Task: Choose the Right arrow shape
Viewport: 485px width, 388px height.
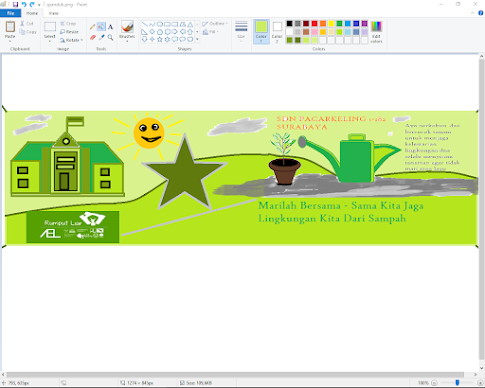Action: pyautogui.click(x=175, y=32)
